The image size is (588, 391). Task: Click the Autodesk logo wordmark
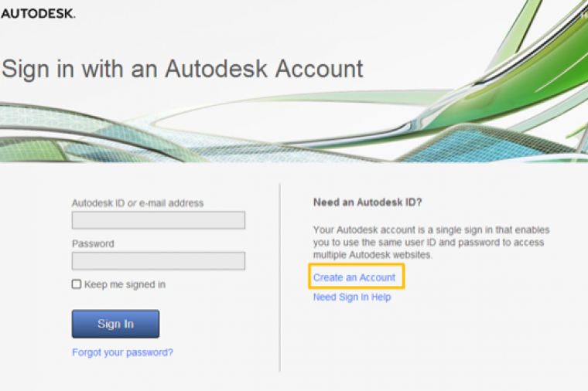38,13
